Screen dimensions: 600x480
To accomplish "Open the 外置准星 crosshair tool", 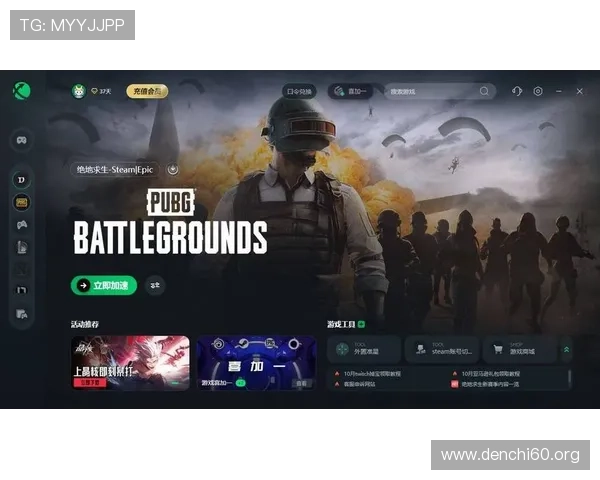I will pyautogui.click(x=364, y=350).
